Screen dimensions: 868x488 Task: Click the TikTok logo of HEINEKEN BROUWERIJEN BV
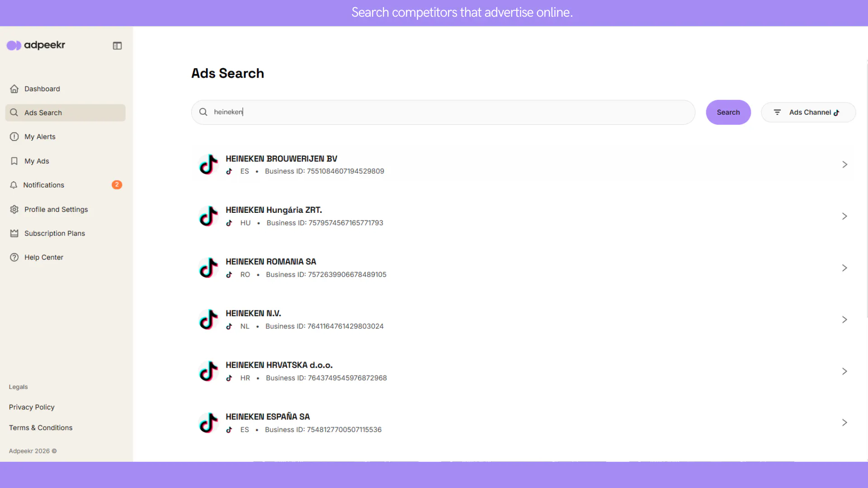208,164
